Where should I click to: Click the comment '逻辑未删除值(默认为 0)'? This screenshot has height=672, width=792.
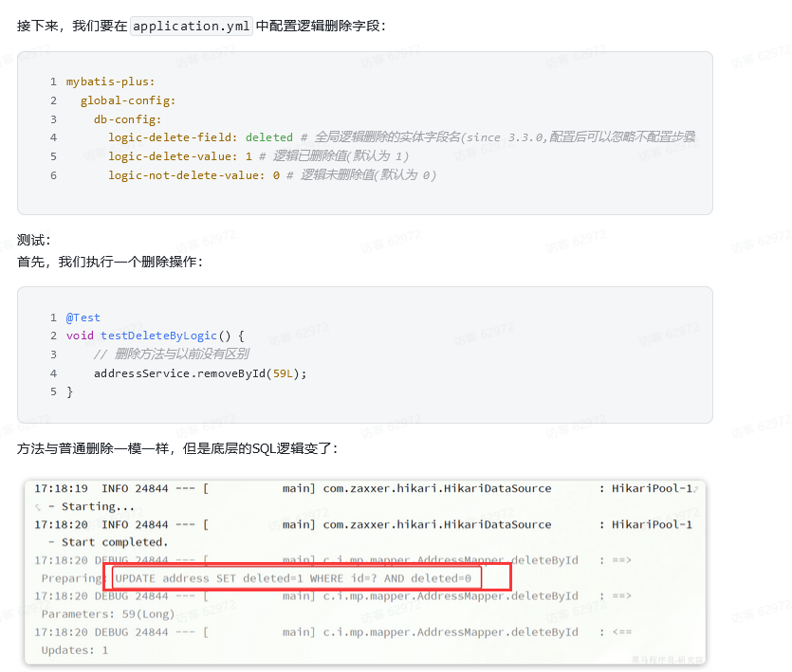[368, 175]
